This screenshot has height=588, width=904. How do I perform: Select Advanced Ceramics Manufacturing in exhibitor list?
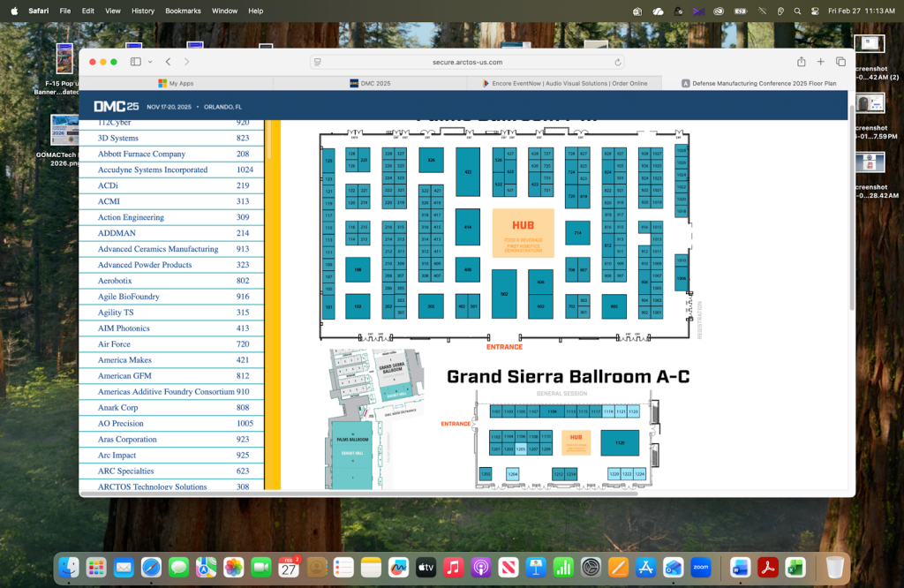pos(158,249)
